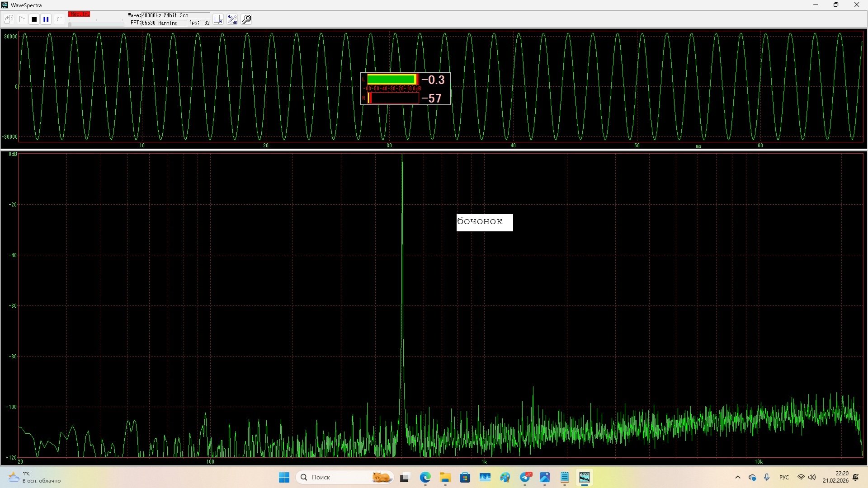Open File Explorer from the taskbar
The height and width of the screenshot is (488, 868).
(x=445, y=477)
